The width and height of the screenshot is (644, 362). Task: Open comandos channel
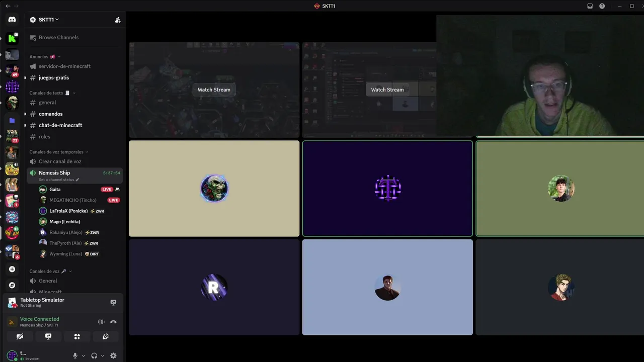point(74,114)
